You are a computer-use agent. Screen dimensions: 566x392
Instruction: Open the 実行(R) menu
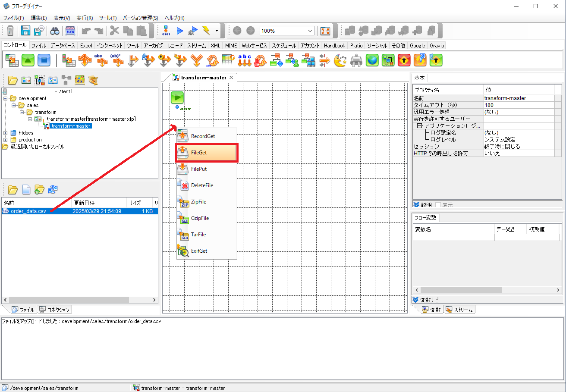tap(85, 18)
